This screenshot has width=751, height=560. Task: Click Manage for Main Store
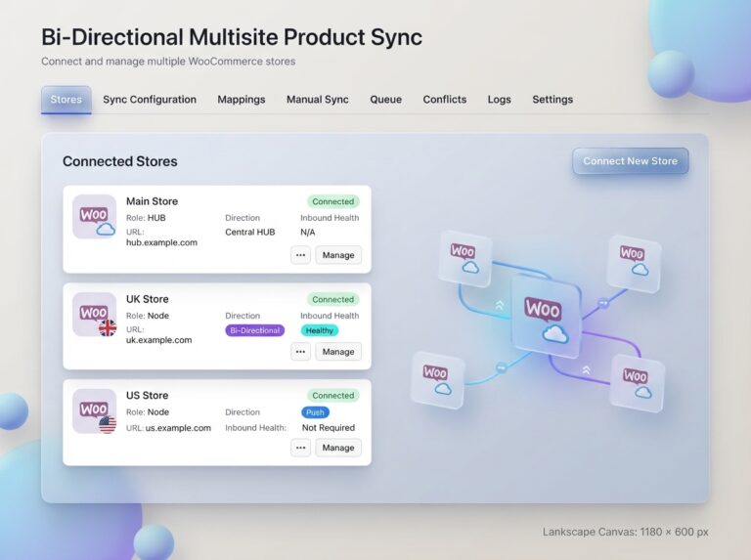[338, 255]
